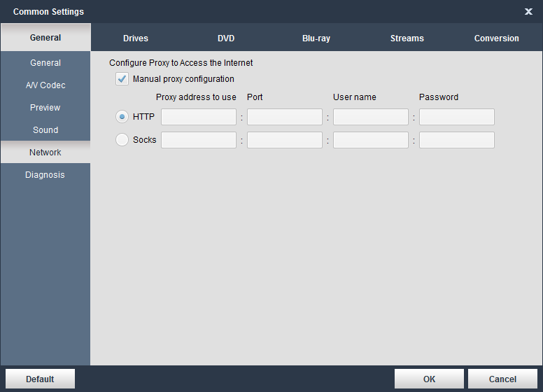Uncheck Manual proxy configuration checkbox
Viewport: 543px width, 392px height.
122,79
